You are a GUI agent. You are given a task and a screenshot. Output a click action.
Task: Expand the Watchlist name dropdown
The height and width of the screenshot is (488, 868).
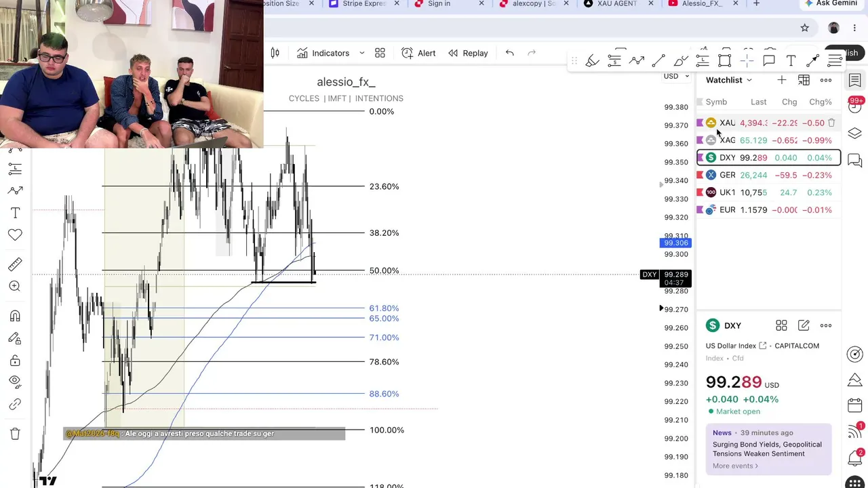(x=729, y=80)
